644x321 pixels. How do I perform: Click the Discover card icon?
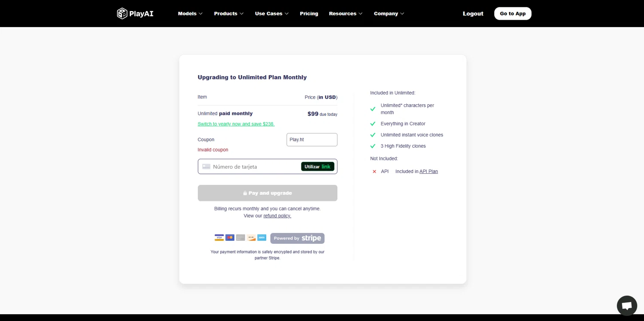(x=251, y=238)
